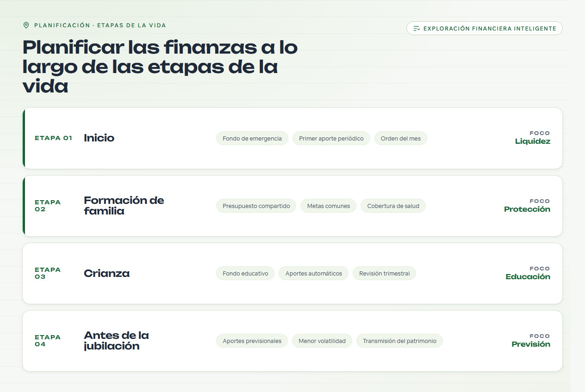Click the Previsión focus label
Screen dimensions: 585x392
click(x=531, y=344)
